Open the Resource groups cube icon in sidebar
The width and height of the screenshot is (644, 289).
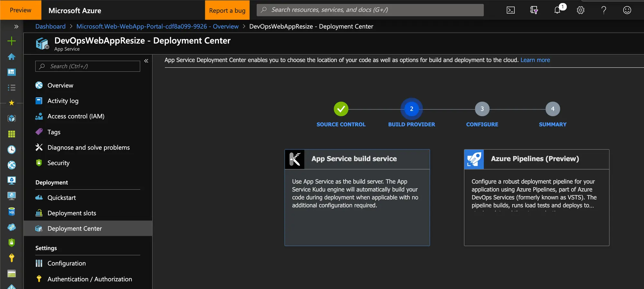coord(12,118)
